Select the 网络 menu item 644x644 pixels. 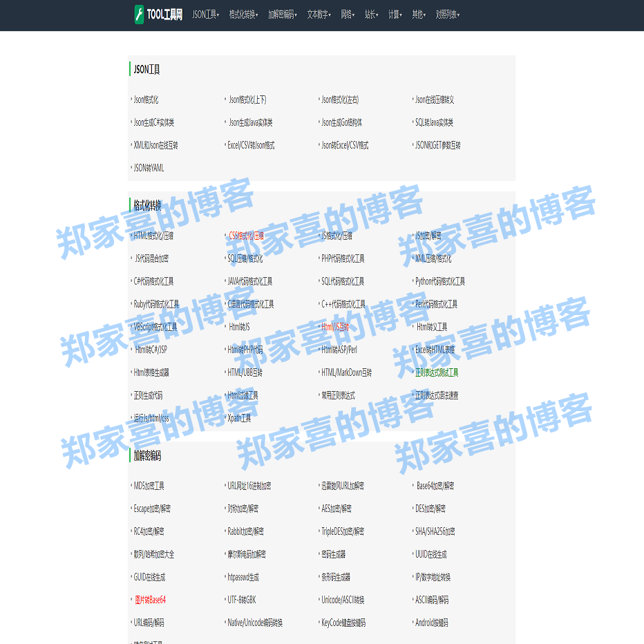tap(349, 15)
